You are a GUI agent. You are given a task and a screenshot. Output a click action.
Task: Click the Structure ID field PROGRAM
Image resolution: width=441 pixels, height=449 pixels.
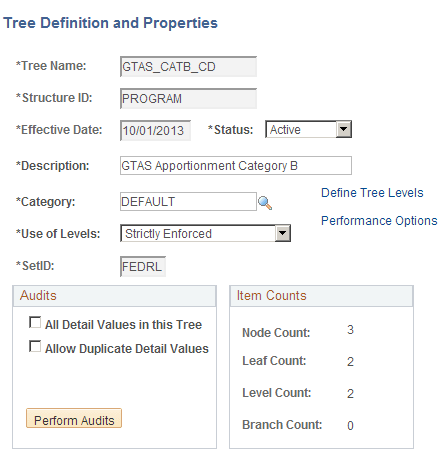pyautogui.click(x=188, y=99)
